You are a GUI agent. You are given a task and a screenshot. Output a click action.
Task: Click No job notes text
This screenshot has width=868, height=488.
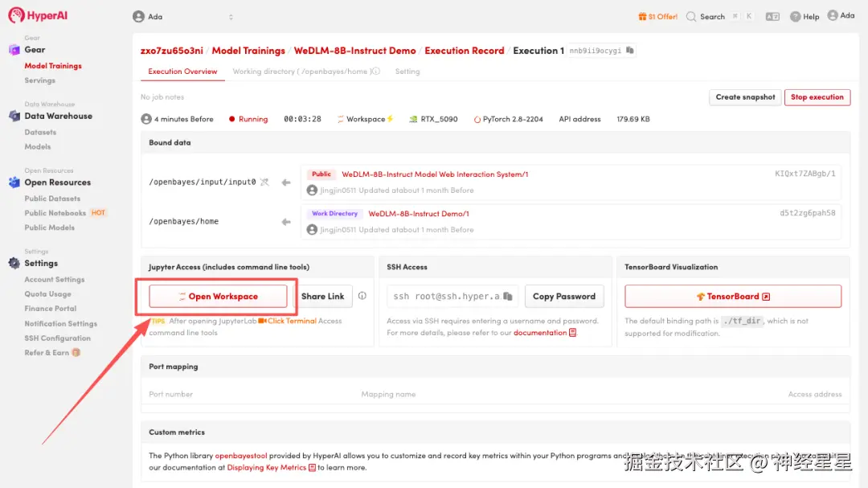pos(162,97)
